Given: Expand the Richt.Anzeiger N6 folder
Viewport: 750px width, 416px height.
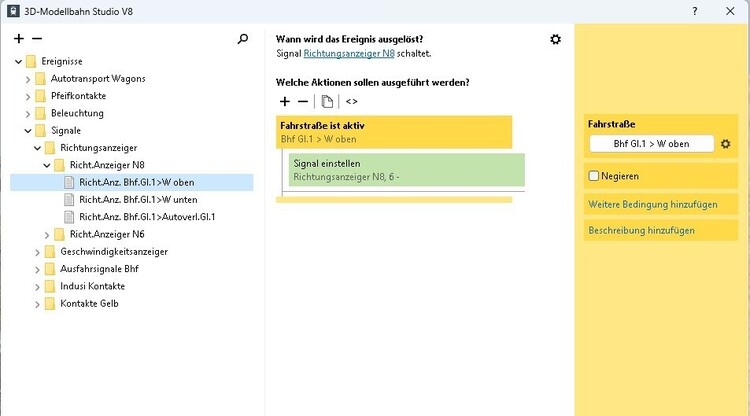Looking at the screenshot, I should (x=47, y=235).
